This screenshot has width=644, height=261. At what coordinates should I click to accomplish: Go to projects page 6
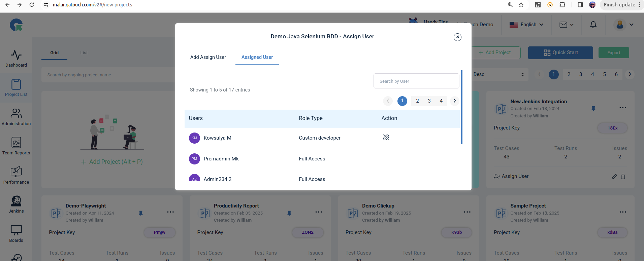point(616,74)
